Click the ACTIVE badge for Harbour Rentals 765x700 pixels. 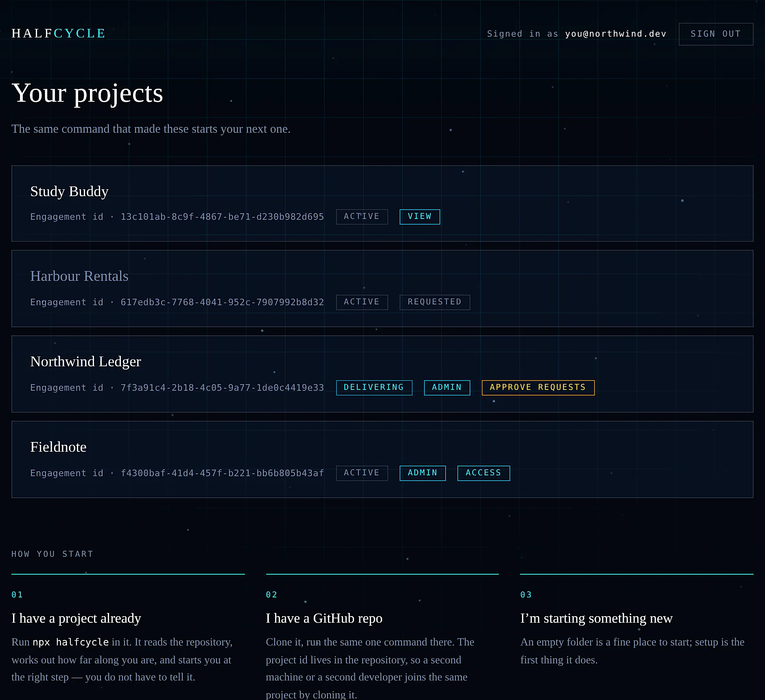[362, 302]
